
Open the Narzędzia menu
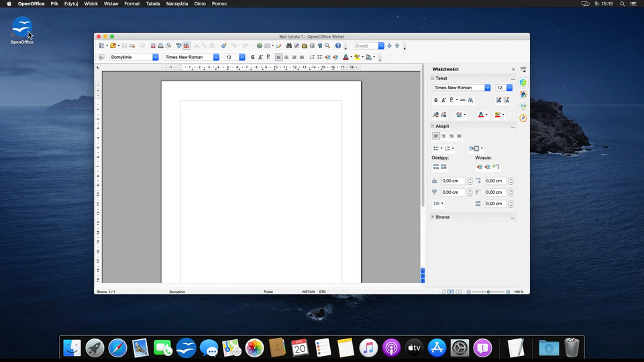[177, 4]
